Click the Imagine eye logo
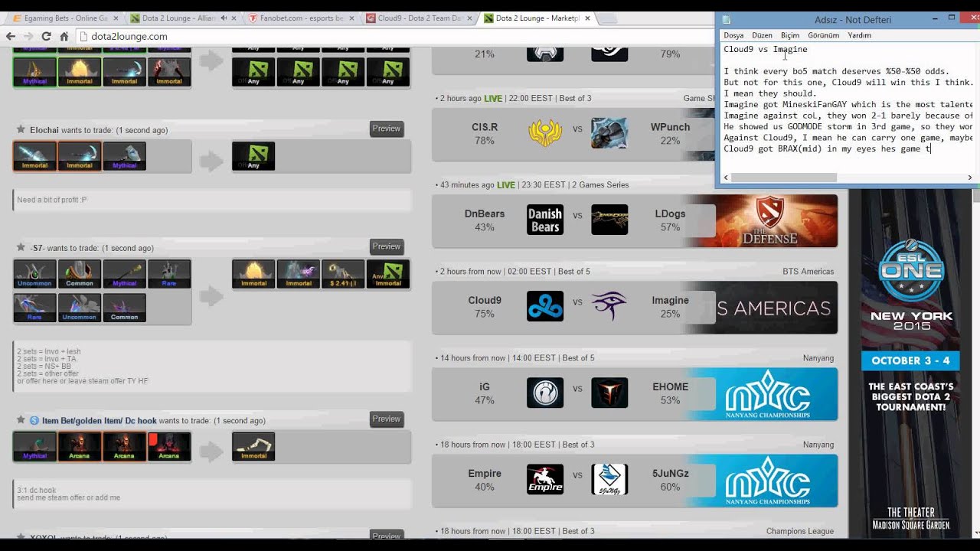The image size is (980, 551). [x=609, y=306]
